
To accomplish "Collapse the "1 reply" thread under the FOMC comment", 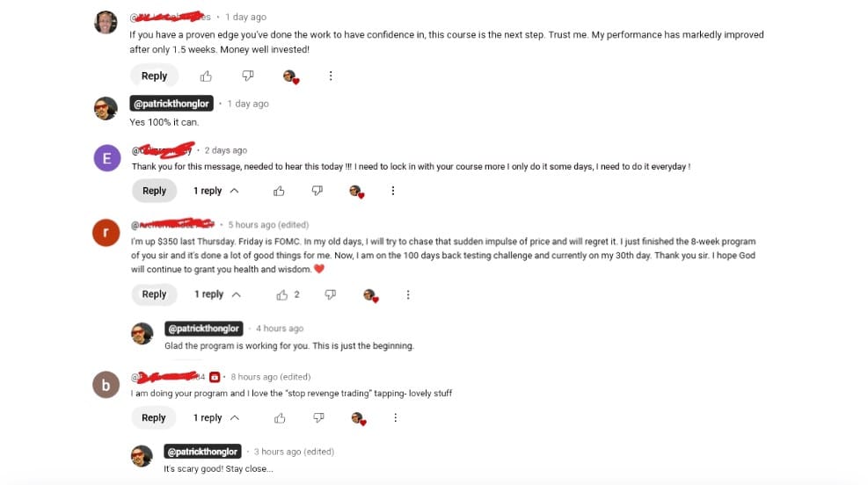I will click(x=216, y=295).
